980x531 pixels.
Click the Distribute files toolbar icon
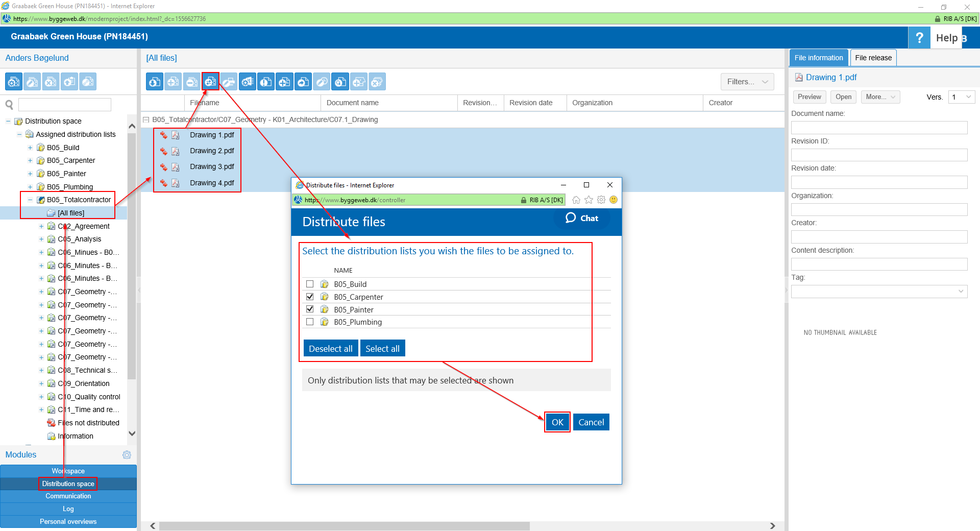210,82
